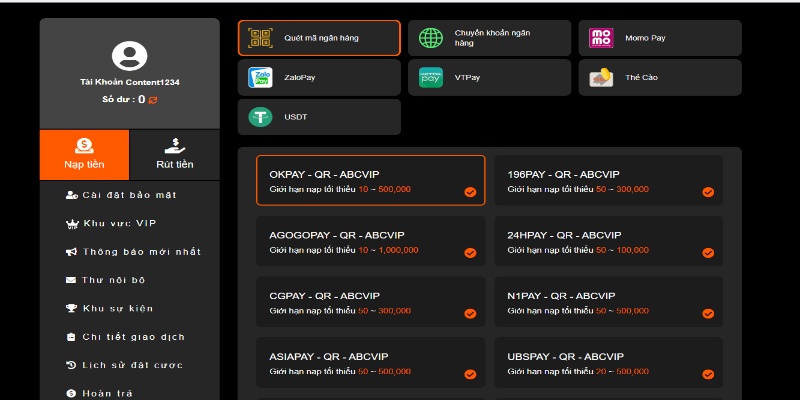Click the green globe bank transfer icon
800x400 pixels.
[x=431, y=38]
